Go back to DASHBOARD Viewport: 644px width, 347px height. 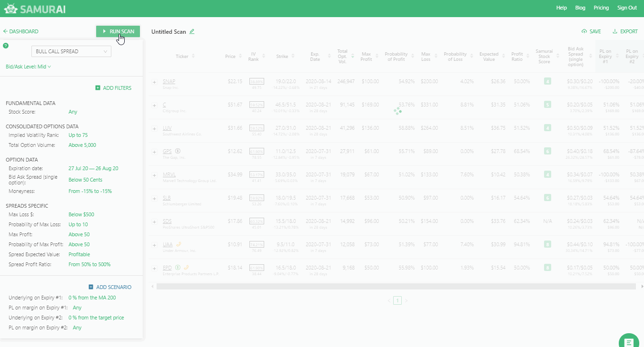coord(20,31)
